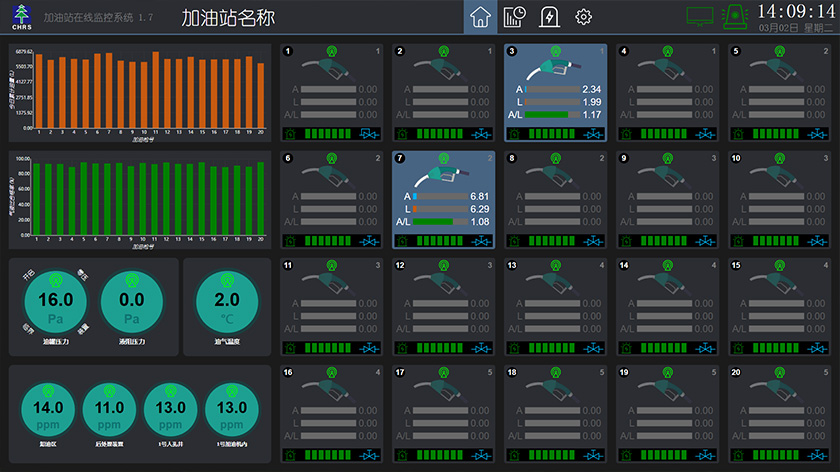Click the CHRS tree logo
The height and width of the screenshot is (472, 840).
[x=21, y=17]
